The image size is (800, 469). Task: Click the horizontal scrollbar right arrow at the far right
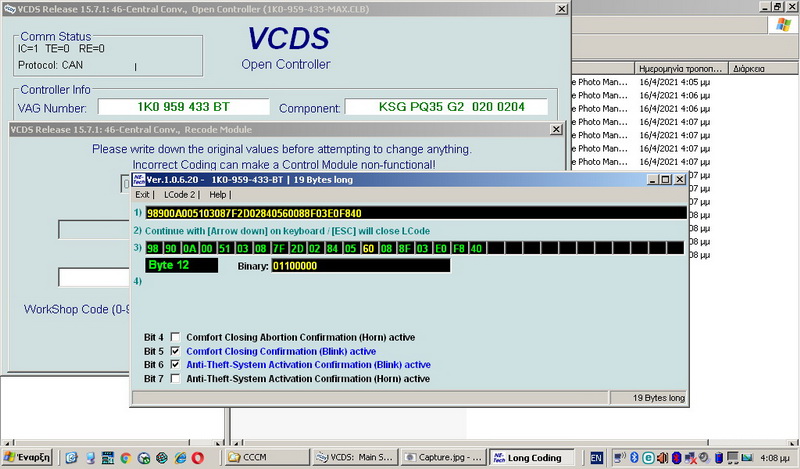(794, 443)
